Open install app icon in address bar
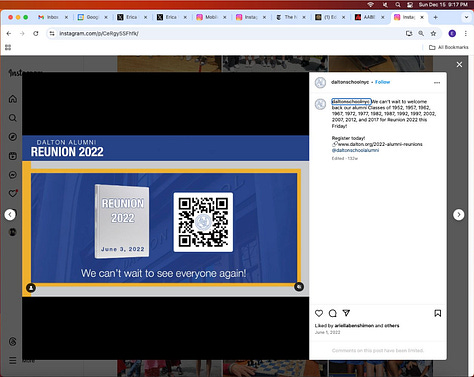The image size is (474, 377). 409,33
